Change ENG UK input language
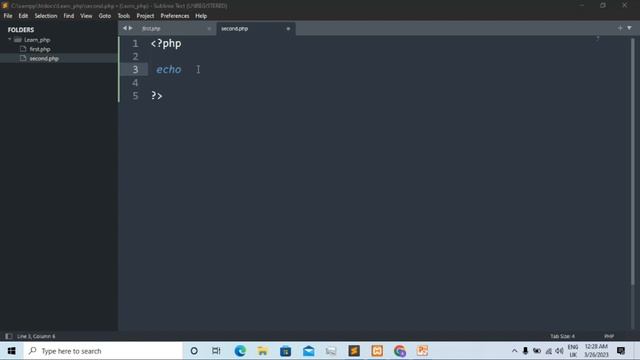 coord(573,351)
